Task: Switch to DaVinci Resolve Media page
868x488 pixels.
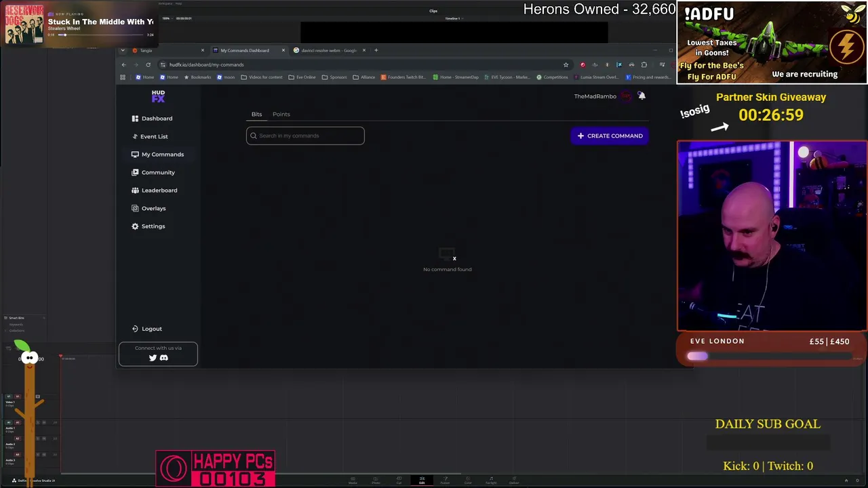Action: (x=353, y=480)
